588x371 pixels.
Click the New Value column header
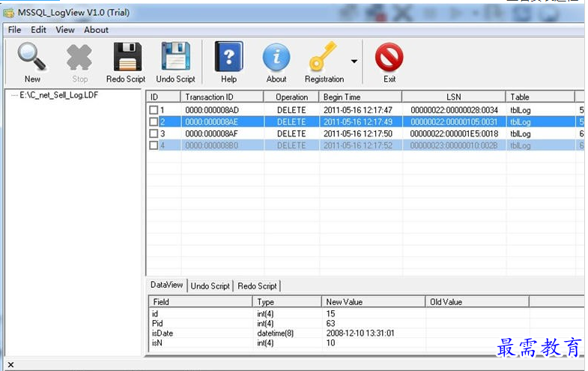(374, 302)
